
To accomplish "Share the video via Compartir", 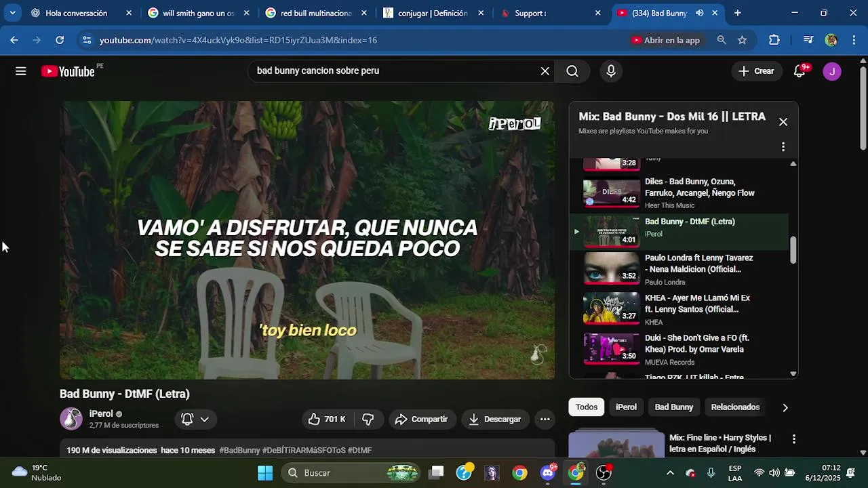I will pos(421,420).
